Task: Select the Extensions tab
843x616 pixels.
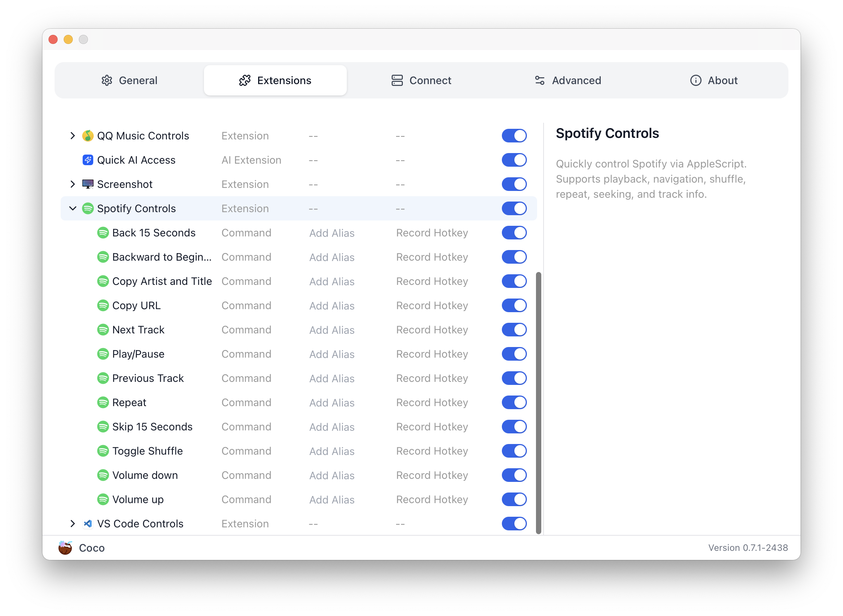Action: click(x=275, y=80)
